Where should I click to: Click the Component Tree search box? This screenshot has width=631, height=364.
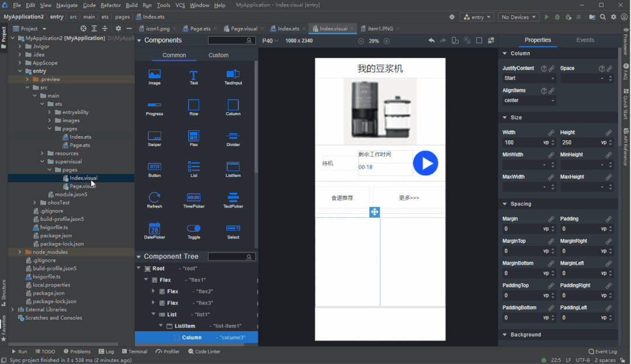(231, 256)
